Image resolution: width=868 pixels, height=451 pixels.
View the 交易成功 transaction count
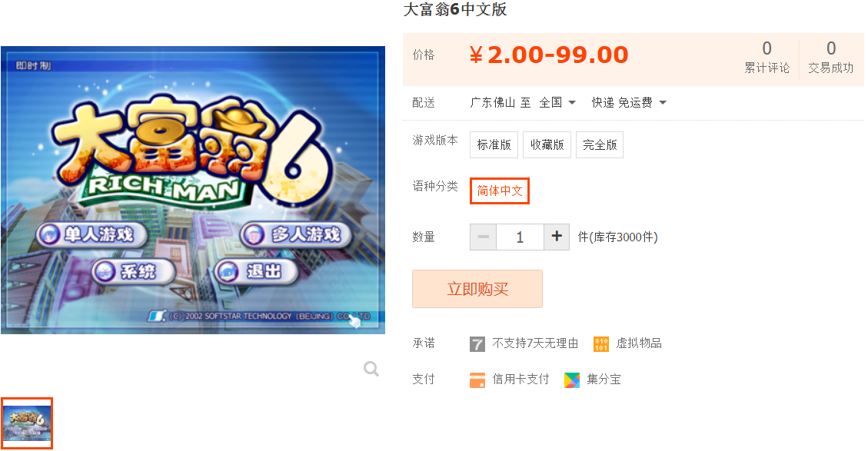tap(831, 58)
